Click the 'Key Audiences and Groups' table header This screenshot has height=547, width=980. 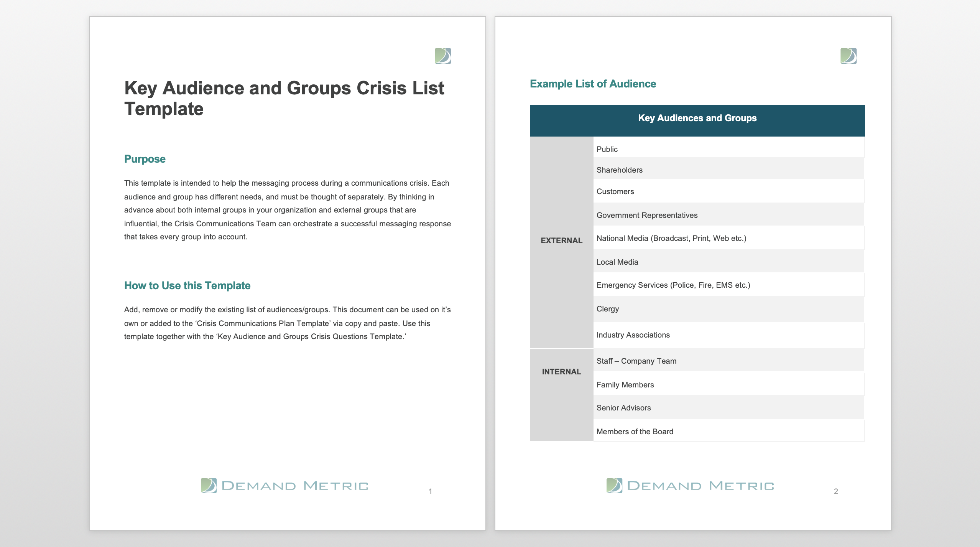coord(697,120)
